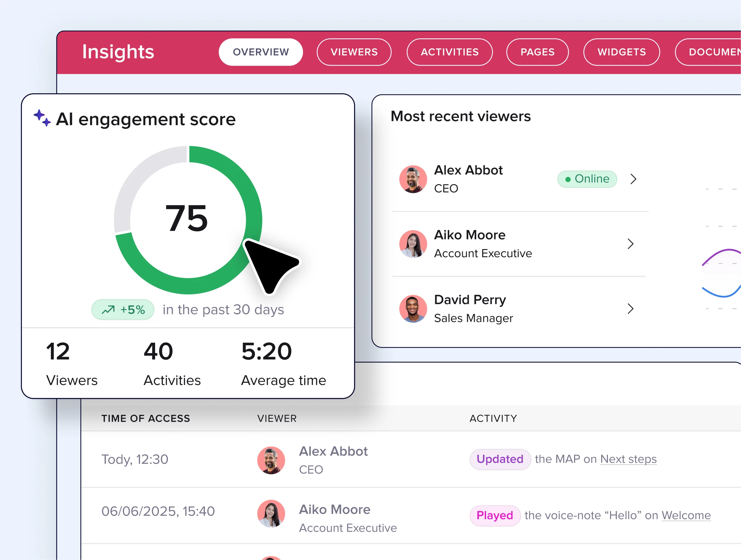
Task: Expand Alex Abbot's viewer row chevron
Action: (x=633, y=179)
